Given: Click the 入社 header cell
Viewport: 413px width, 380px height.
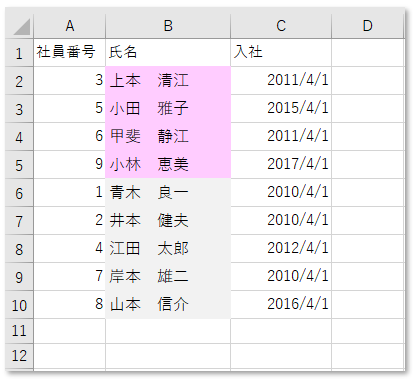Looking at the screenshot, I should click(281, 53).
